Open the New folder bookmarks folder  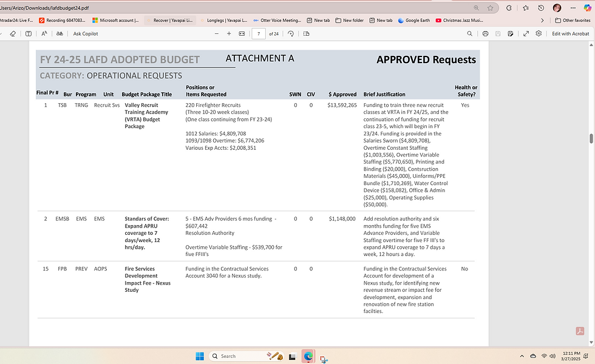350,21
